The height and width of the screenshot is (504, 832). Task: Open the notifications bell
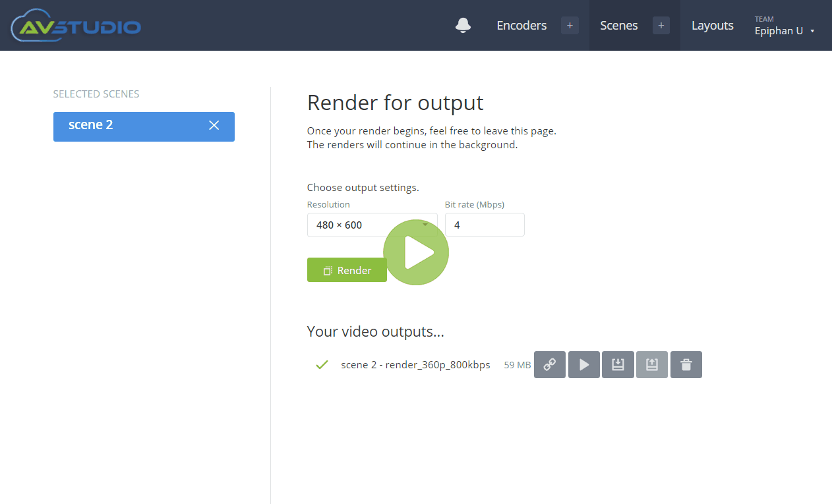coord(463,25)
